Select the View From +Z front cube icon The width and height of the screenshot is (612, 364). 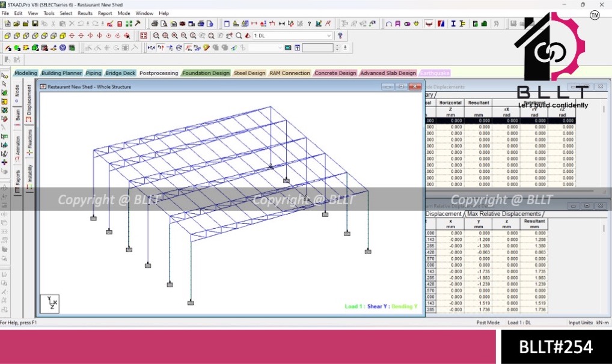[7, 35]
